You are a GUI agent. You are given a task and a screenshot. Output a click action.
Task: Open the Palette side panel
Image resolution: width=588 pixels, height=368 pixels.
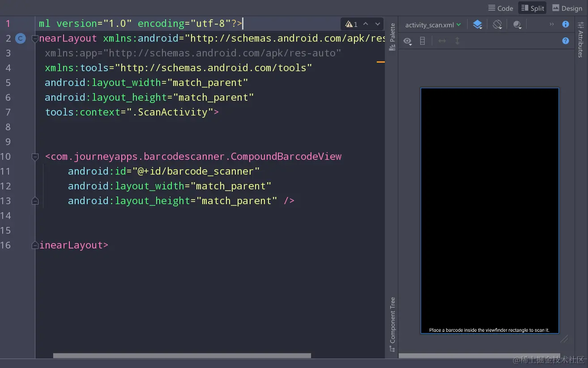click(x=392, y=36)
